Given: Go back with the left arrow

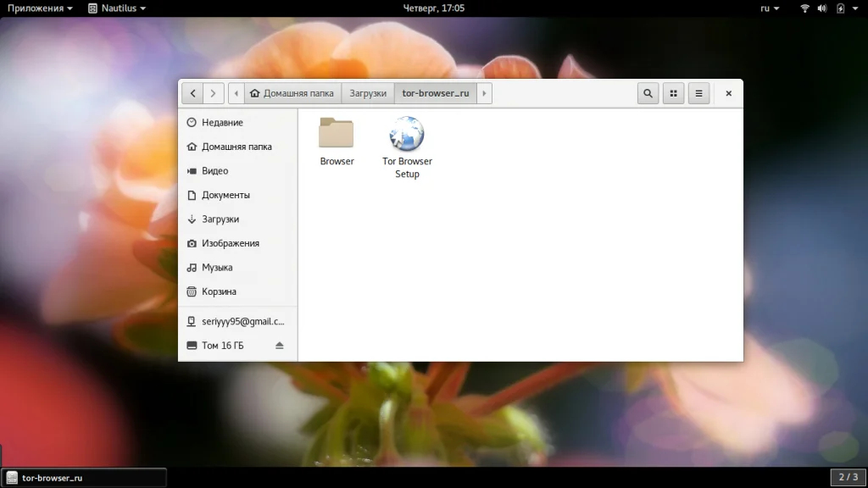Looking at the screenshot, I should click(x=193, y=93).
